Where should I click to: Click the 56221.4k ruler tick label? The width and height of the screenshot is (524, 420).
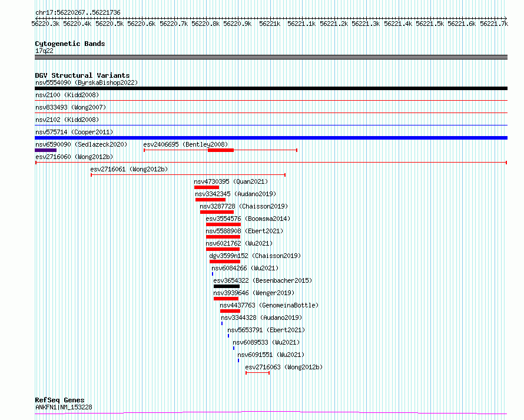click(x=397, y=24)
